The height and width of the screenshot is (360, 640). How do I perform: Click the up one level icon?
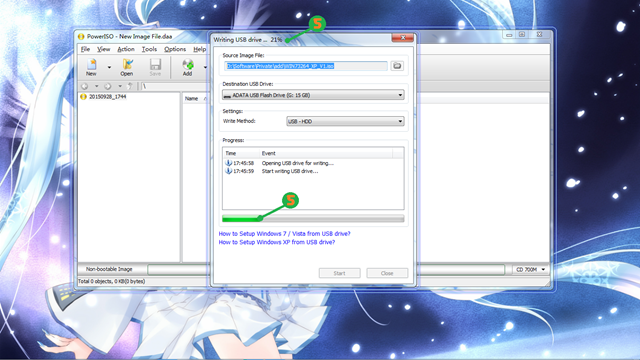tap(130, 86)
